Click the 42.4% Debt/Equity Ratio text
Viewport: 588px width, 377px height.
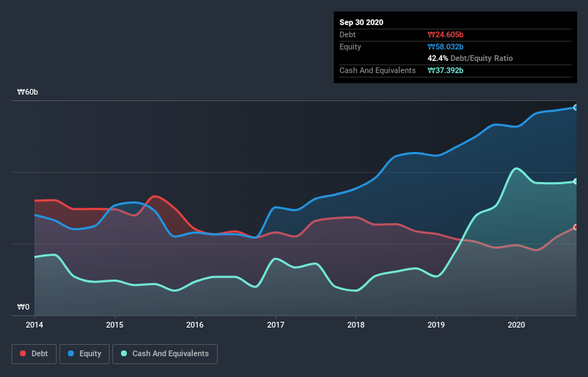(x=471, y=59)
